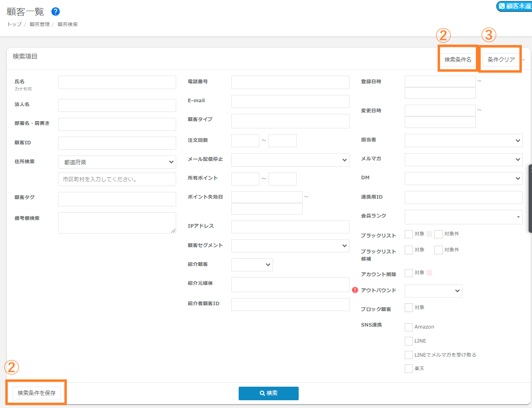Click the ポイント失効日 start date field

point(267,197)
